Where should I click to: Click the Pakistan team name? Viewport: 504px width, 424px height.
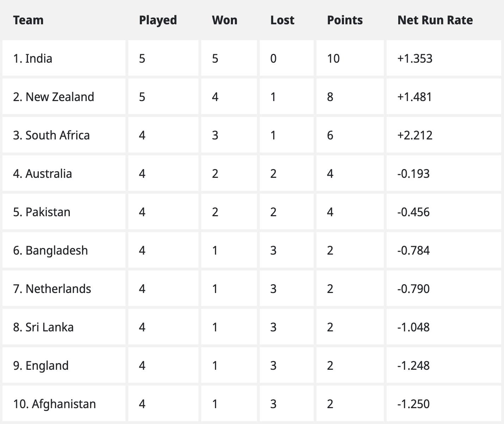click(x=42, y=212)
